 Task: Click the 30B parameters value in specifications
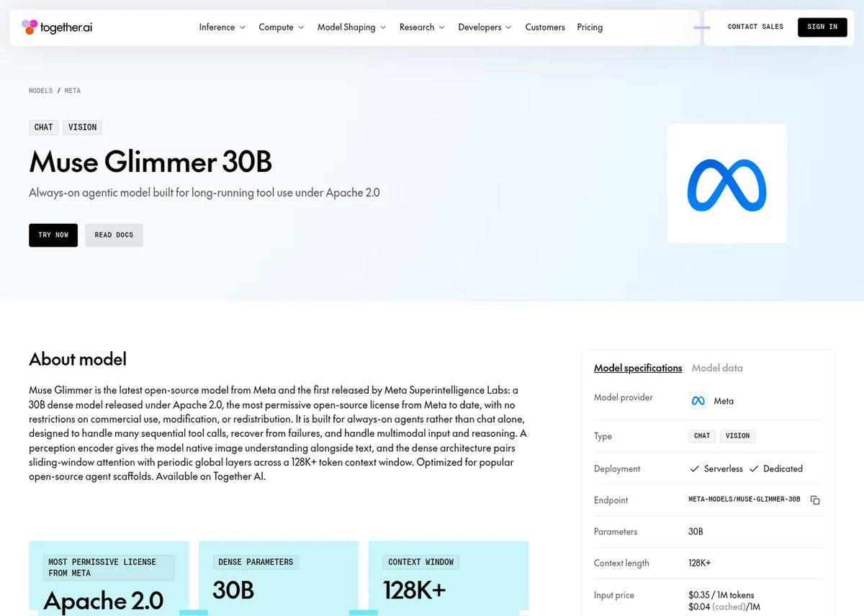(696, 532)
